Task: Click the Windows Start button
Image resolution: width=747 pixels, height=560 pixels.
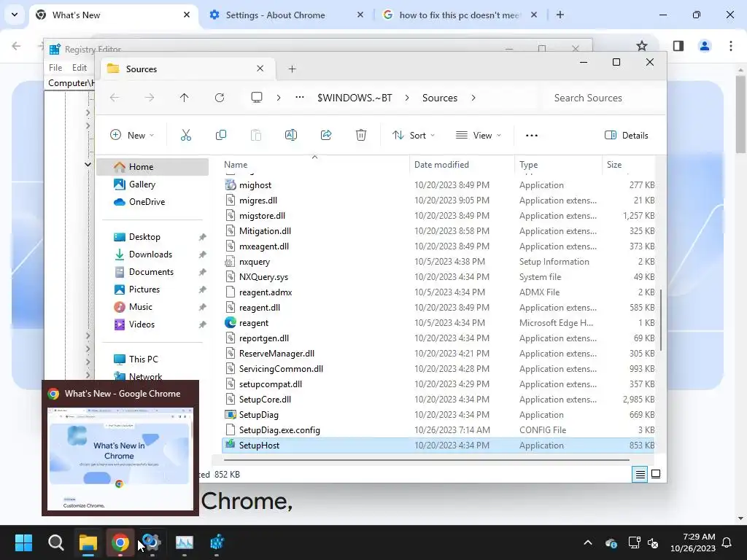Action: (23, 542)
